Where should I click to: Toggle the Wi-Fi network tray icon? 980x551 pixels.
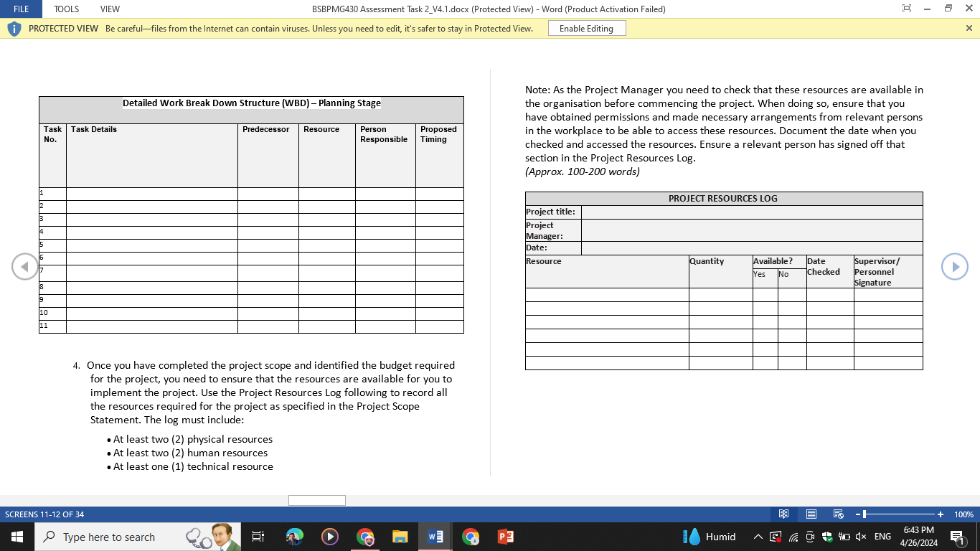tap(793, 537)
